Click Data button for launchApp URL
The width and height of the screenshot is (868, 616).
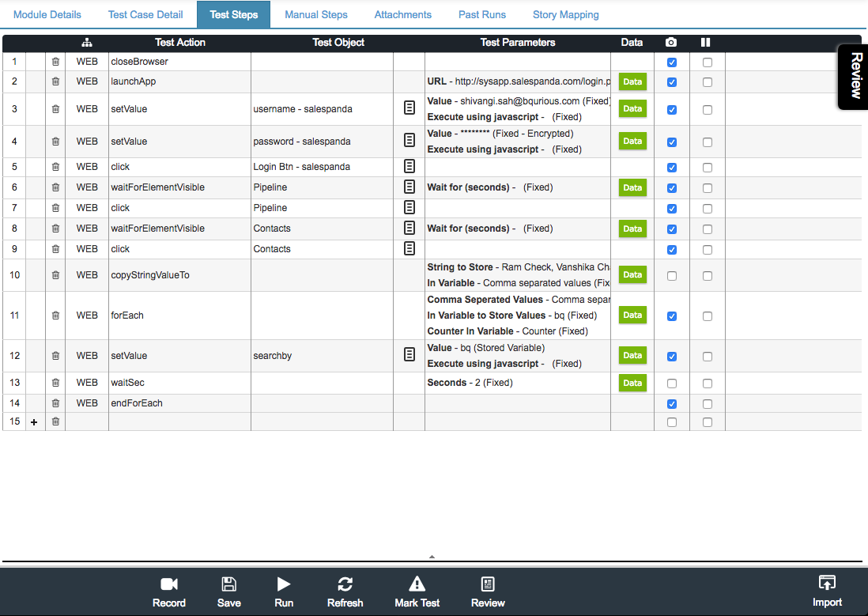pos(632,81)
